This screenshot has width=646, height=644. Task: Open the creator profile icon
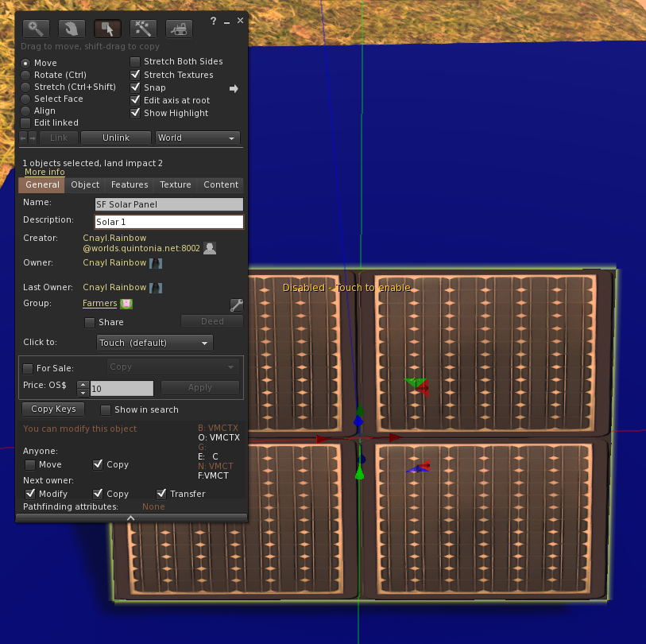pyautogui.click(x=210, y=248)
